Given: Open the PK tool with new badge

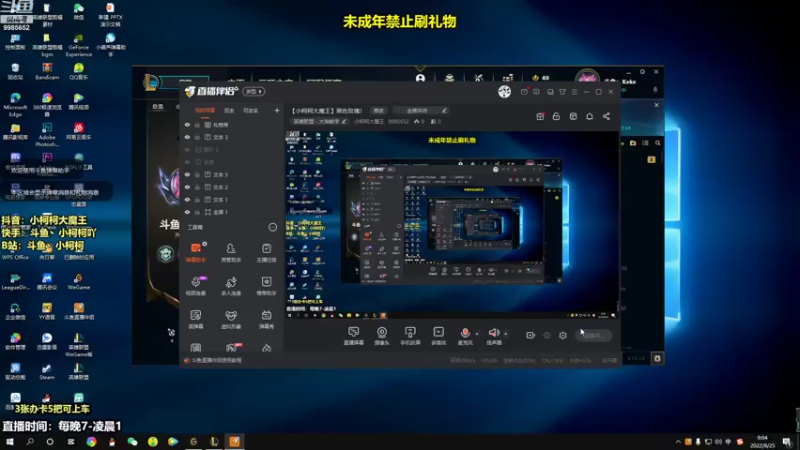Looking at the screenshot, I should click(x=233, y=347).
